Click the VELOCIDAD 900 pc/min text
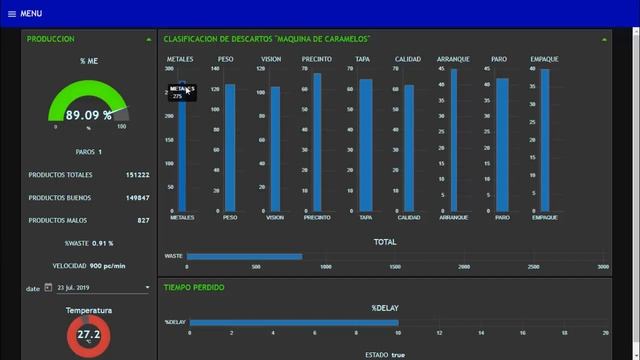 point(89,266)
